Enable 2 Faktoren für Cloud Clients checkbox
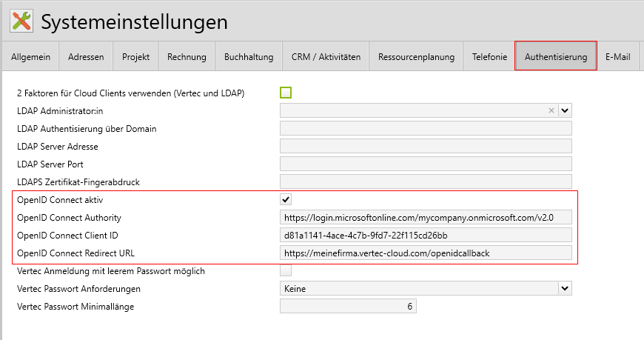 coord(286,93)
